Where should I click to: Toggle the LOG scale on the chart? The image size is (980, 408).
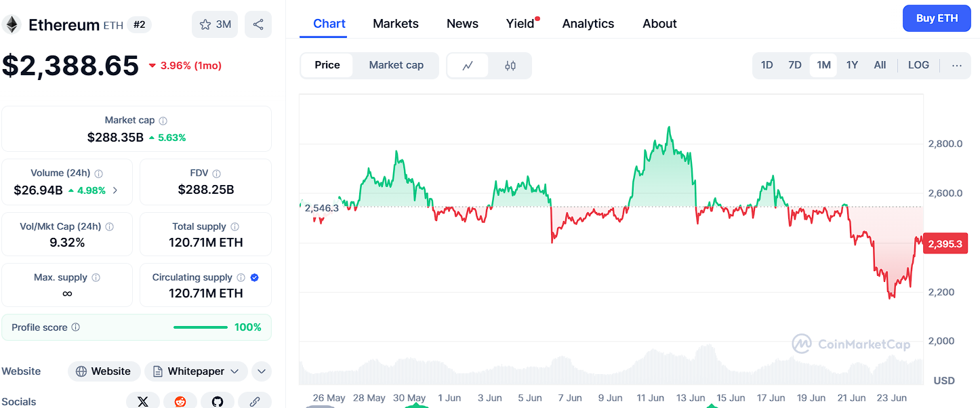point(919,65)
